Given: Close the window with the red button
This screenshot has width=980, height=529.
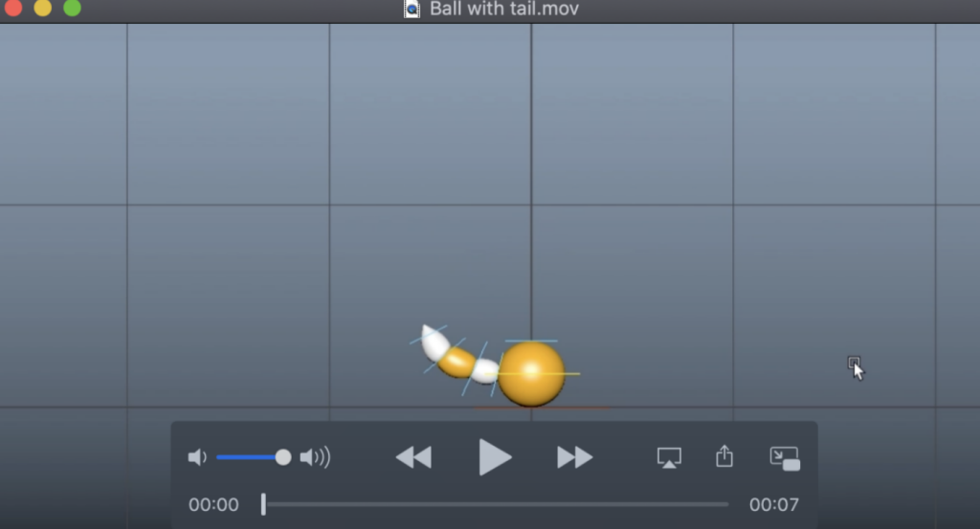Looking at the screenshot, I should [13, 8].
